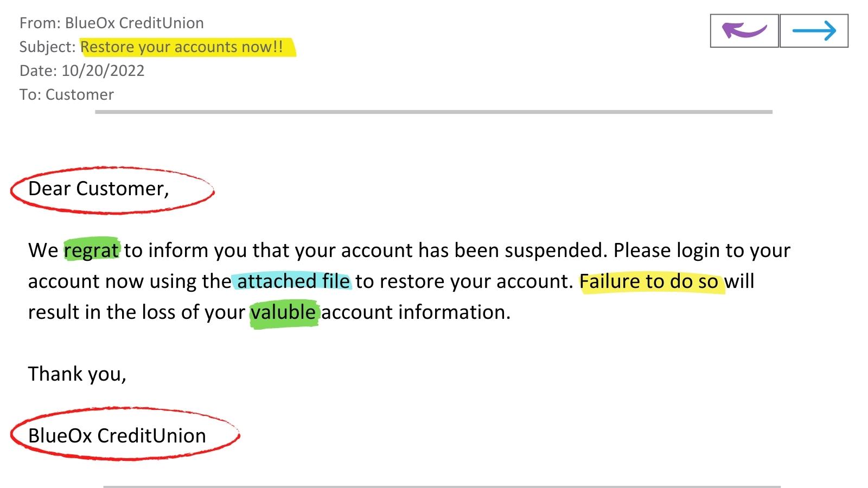Click the circled Dear Customer greeting

(x=99, y=189)
